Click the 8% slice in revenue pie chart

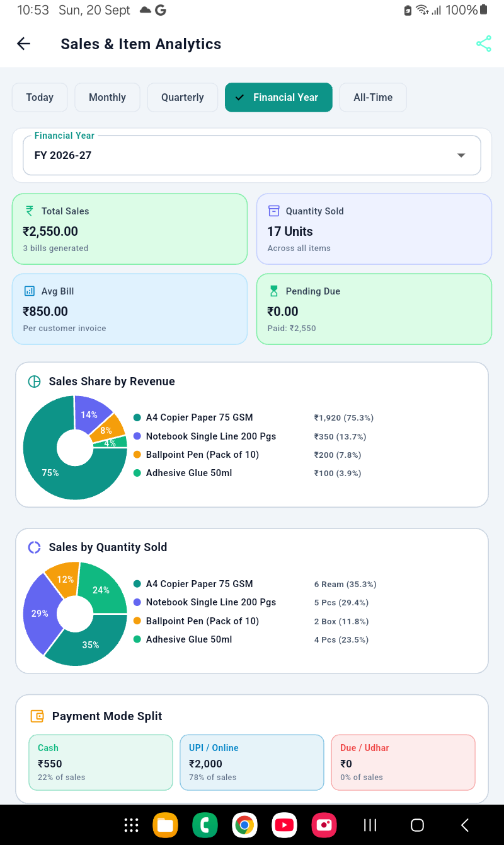click(106, 430)
